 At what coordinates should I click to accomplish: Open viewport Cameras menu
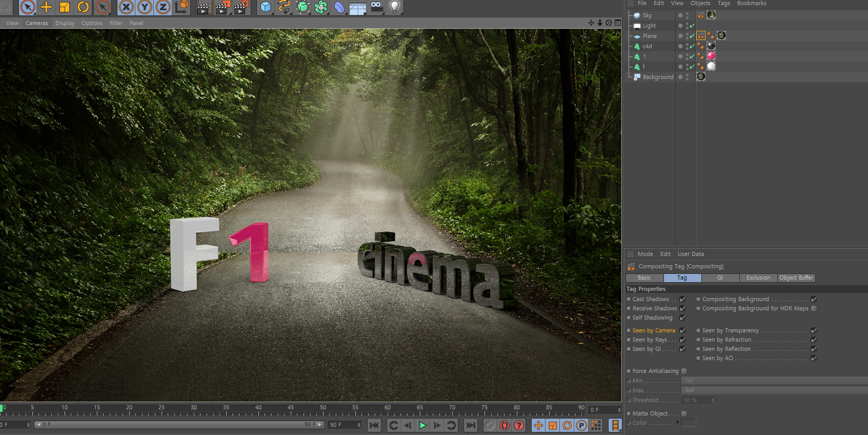pos(37,23)
